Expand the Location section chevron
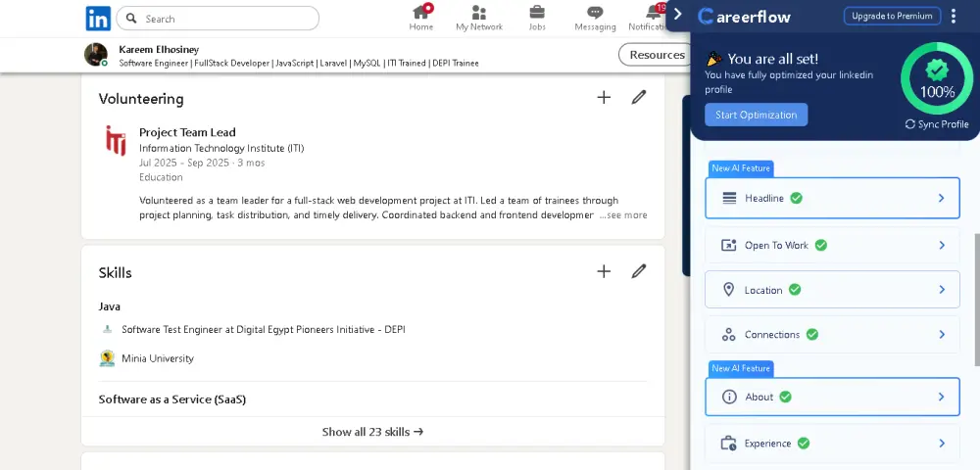980x470 pixels. click(942, 290)
